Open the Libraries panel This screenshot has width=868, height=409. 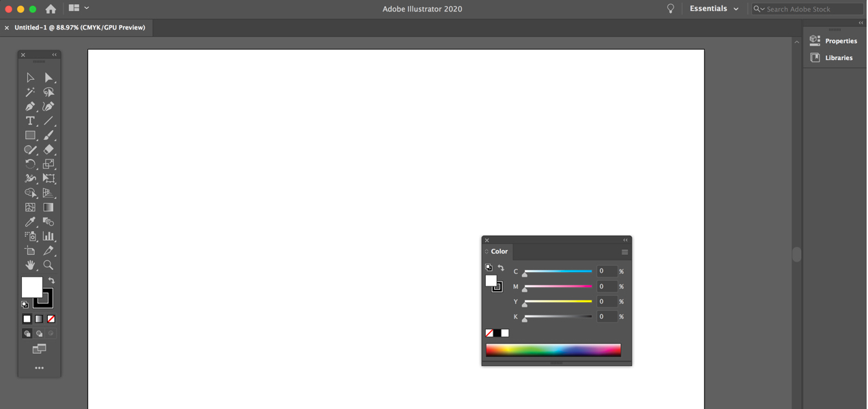click(837, 57)
